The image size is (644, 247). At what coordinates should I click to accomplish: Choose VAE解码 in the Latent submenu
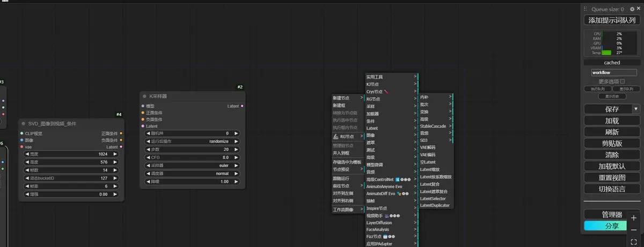click(428, 147)
